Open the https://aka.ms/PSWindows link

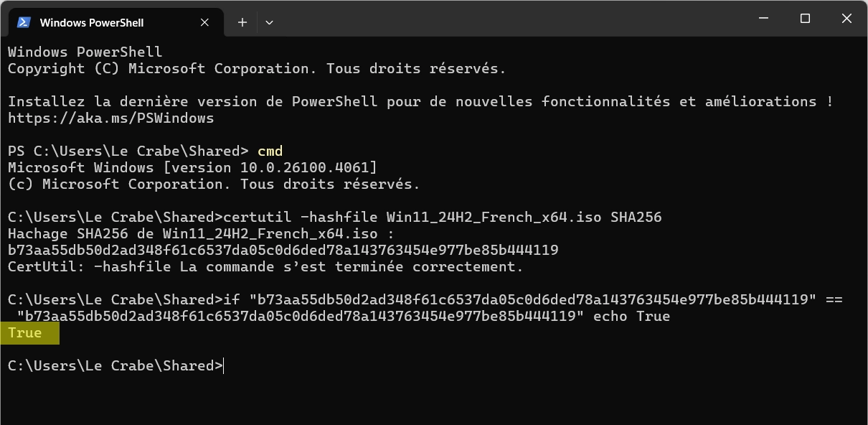pyautogui.click(x=111, y=118)
